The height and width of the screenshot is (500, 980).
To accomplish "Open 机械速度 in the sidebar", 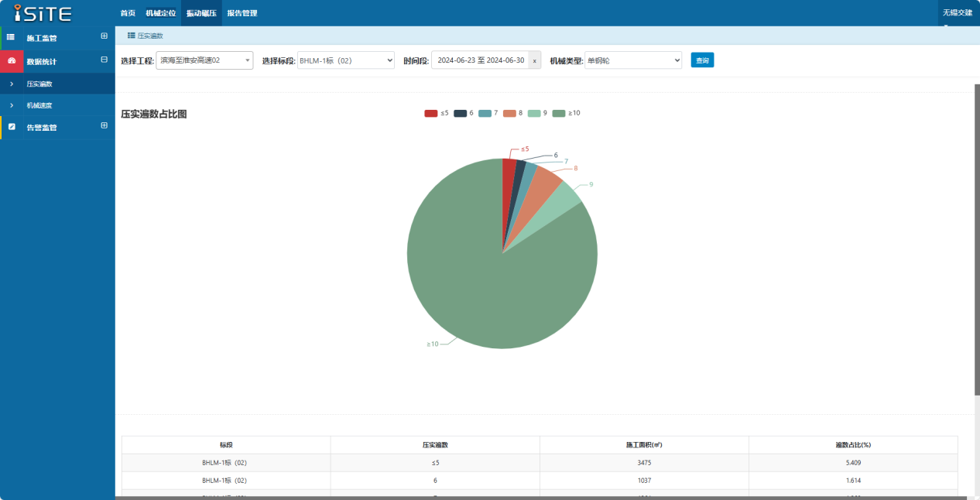I will (39, 105).
